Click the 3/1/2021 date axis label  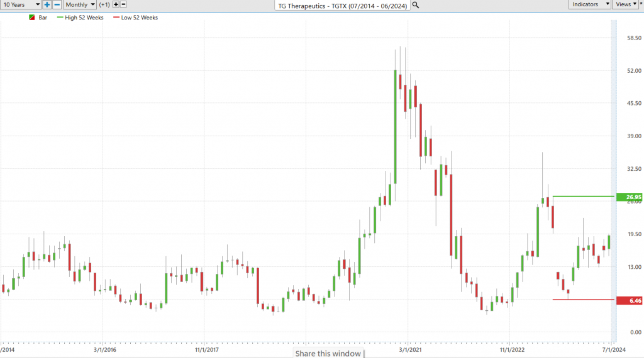[x=410, y=350]
